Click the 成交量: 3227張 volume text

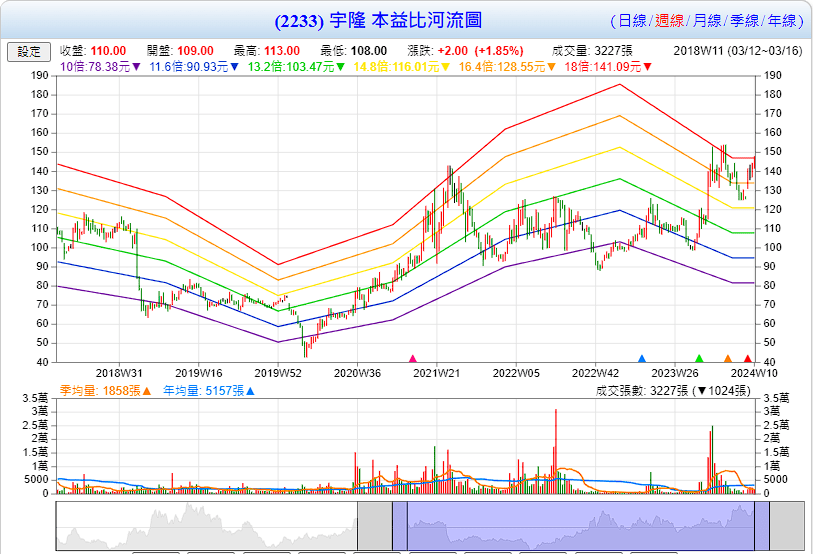[x=592, y=51]
